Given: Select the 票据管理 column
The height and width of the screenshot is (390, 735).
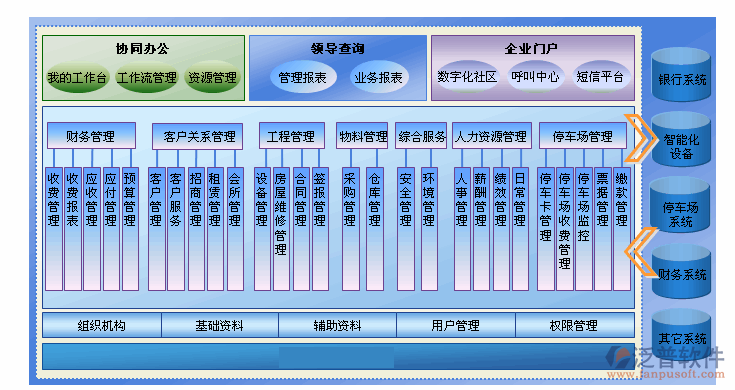Looking at the screenshot, I should (603, 229).
